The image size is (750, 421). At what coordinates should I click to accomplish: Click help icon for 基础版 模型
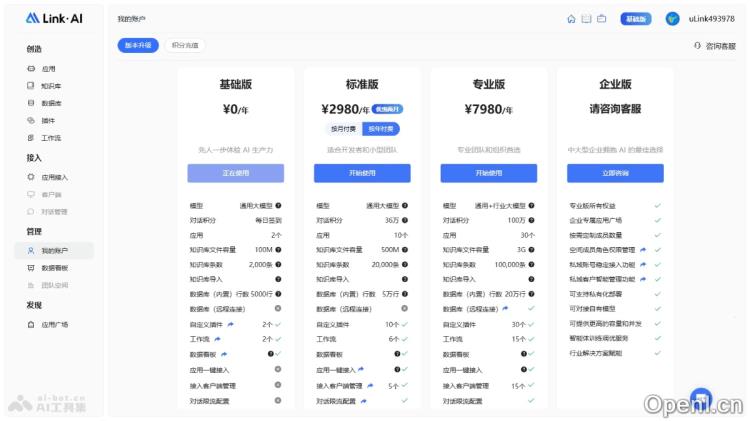click(278, 206)
